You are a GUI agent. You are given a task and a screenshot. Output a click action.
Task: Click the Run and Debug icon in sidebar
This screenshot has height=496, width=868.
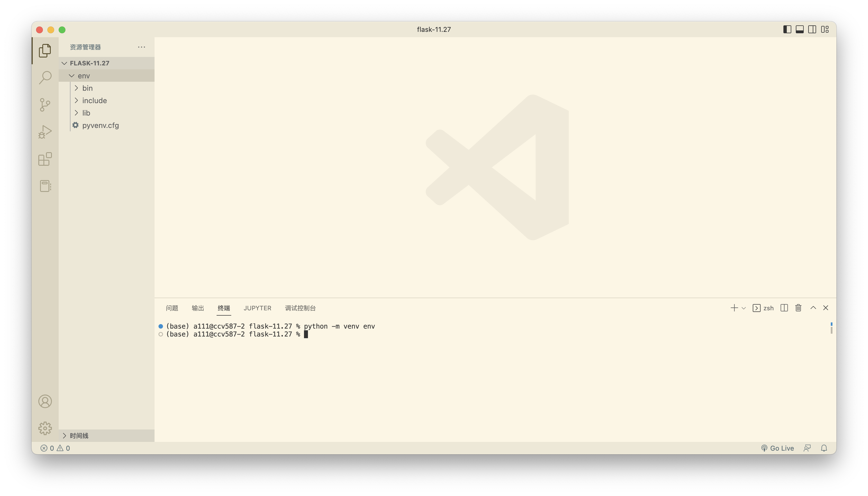point(45,132)
